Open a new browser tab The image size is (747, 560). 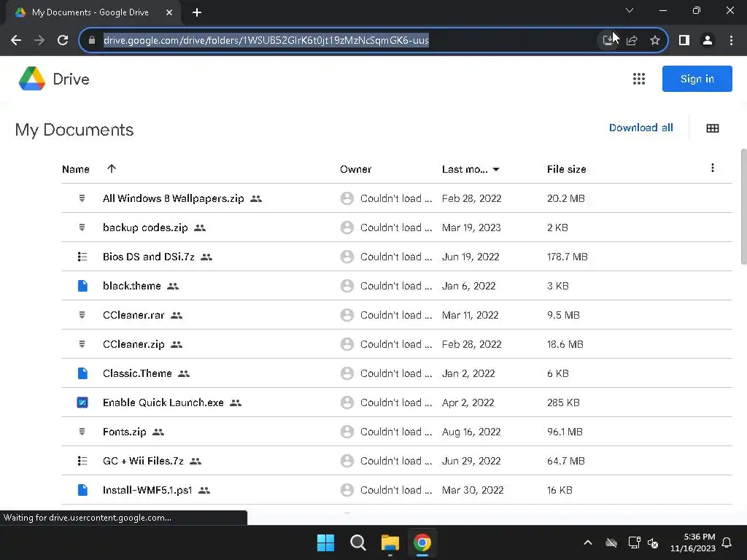(x=197, y=12)
